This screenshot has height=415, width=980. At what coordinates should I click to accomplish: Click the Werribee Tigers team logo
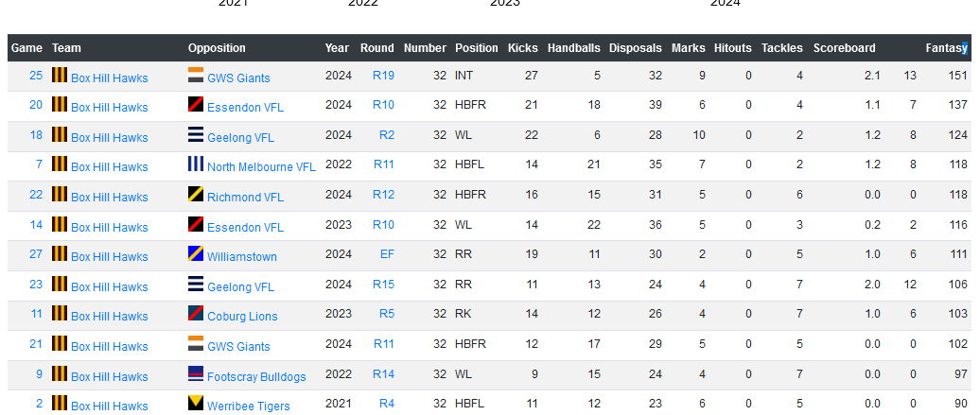196,403
